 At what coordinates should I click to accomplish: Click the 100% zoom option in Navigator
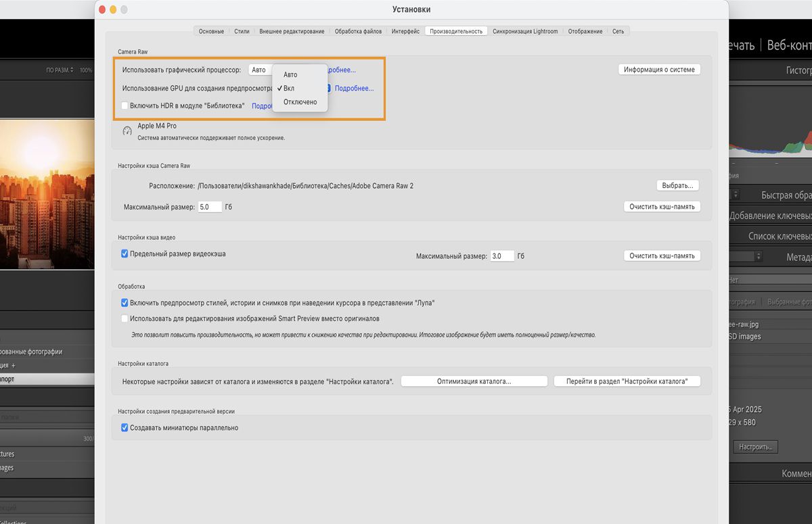[86, 70]
